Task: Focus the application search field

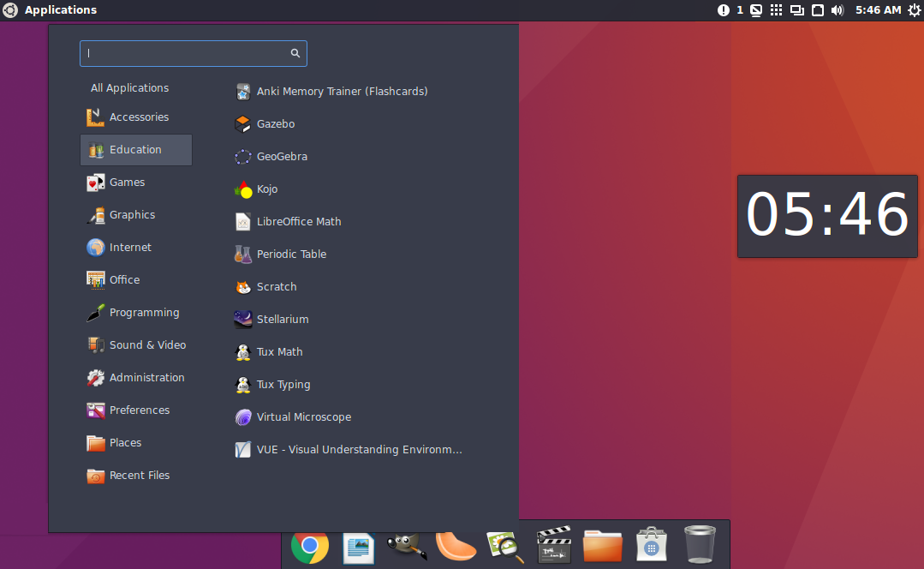Action: (194, 54)
